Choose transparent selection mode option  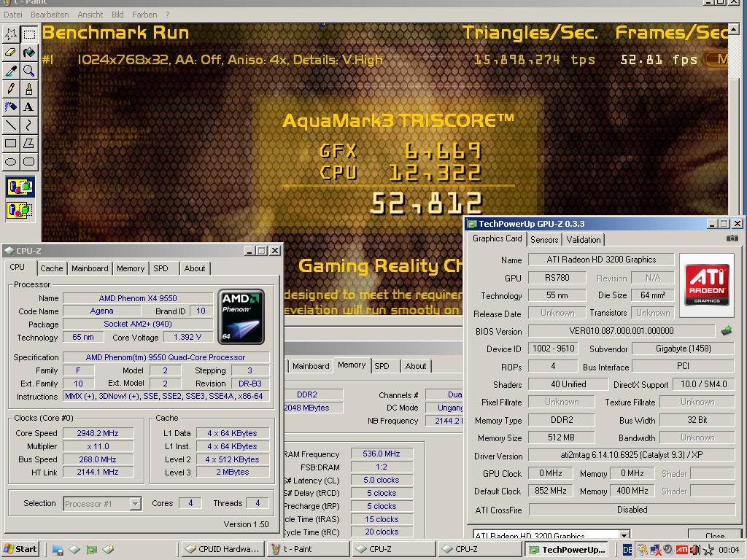20,209
